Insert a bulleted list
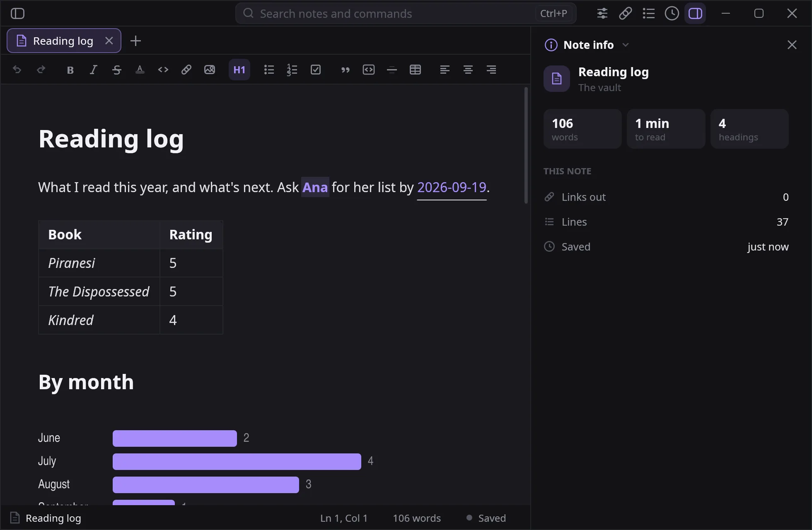The height and width of the screenshot is (530, 812). (269, 70)
